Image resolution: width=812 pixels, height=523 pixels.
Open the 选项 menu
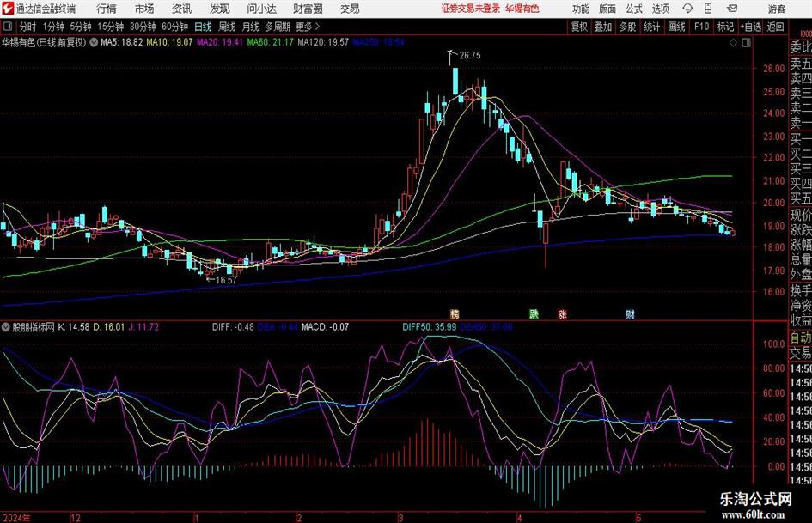[661, 9]
